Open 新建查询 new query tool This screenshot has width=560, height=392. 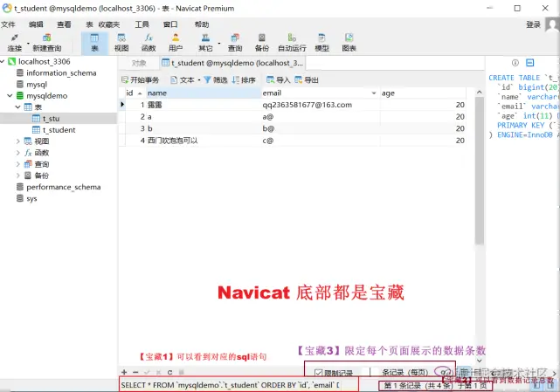pyautogui.click(x=47, y=42)
